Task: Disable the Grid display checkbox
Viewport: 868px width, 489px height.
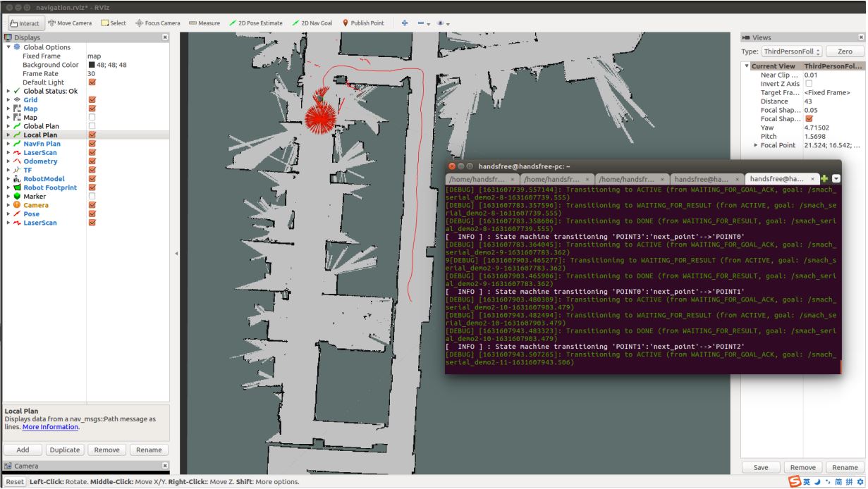Action: point(92,100)
